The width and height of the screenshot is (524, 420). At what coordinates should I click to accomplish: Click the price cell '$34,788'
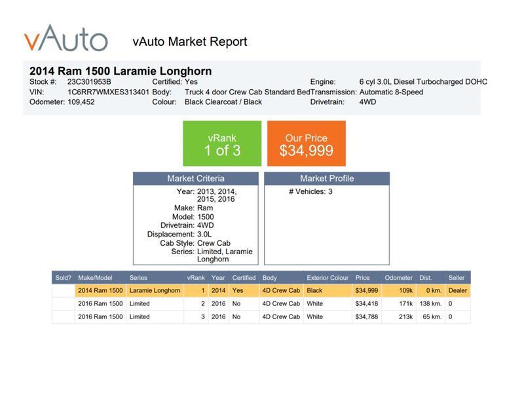pos(367,316)
